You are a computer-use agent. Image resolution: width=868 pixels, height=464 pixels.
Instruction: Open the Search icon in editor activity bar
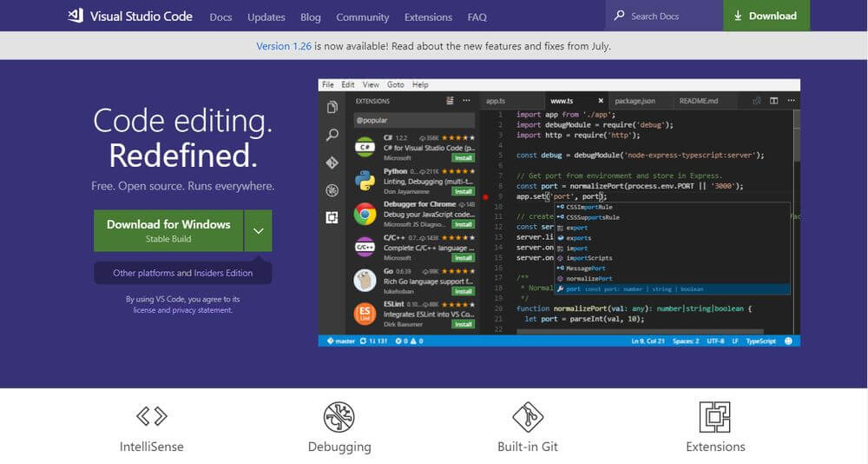coord(332,135)
